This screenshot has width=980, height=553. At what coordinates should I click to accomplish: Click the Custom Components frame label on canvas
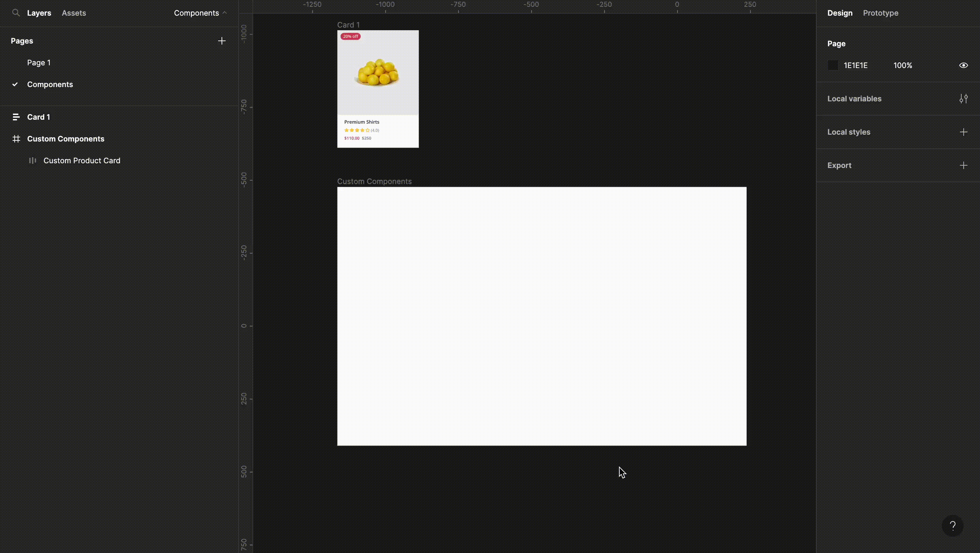[x=374, y=181]
